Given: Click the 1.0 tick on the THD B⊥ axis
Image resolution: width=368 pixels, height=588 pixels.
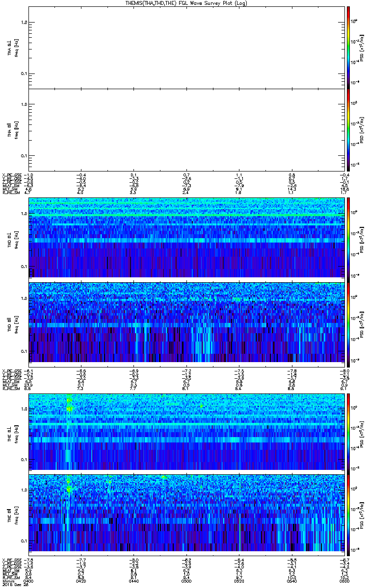Looking at the screenshot, I should (24, 214).
